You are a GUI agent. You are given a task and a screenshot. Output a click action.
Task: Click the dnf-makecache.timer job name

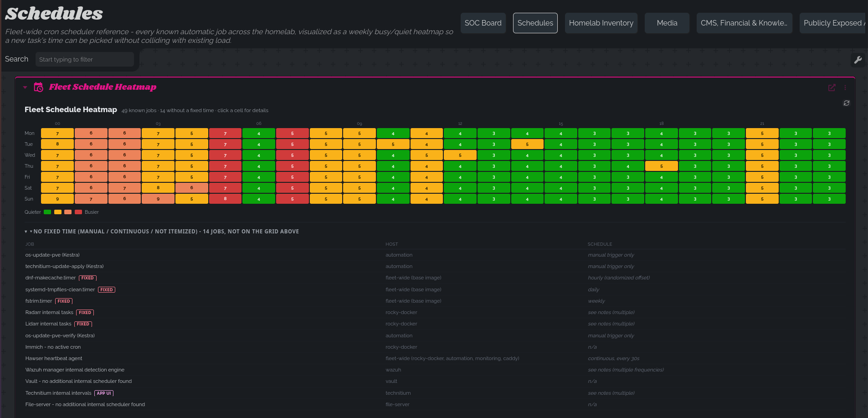[51, 278]
